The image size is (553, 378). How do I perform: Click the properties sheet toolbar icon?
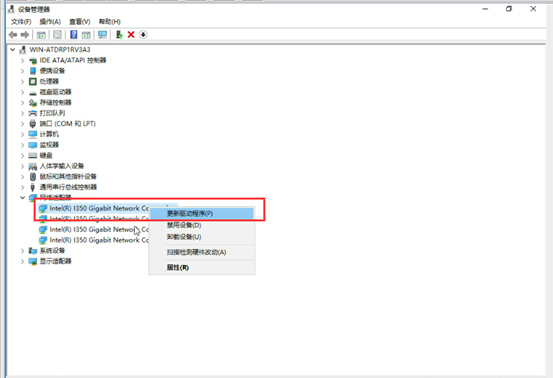[57, 35]
